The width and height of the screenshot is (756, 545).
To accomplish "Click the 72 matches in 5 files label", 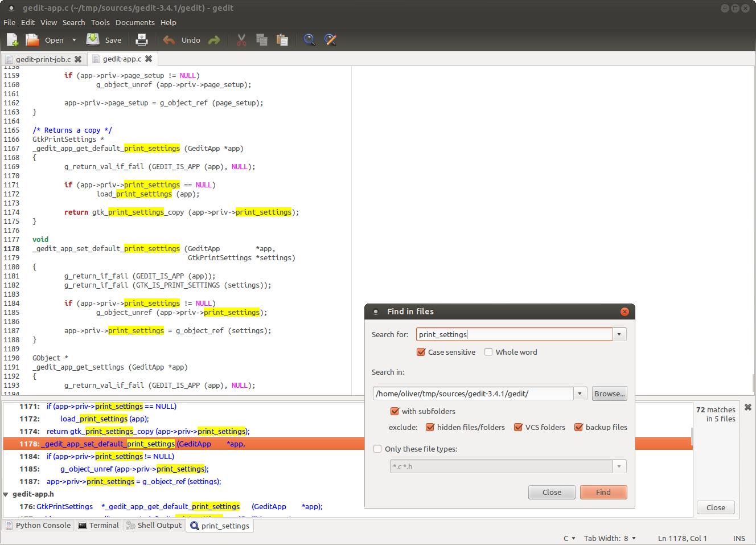I will coord(716,414).
